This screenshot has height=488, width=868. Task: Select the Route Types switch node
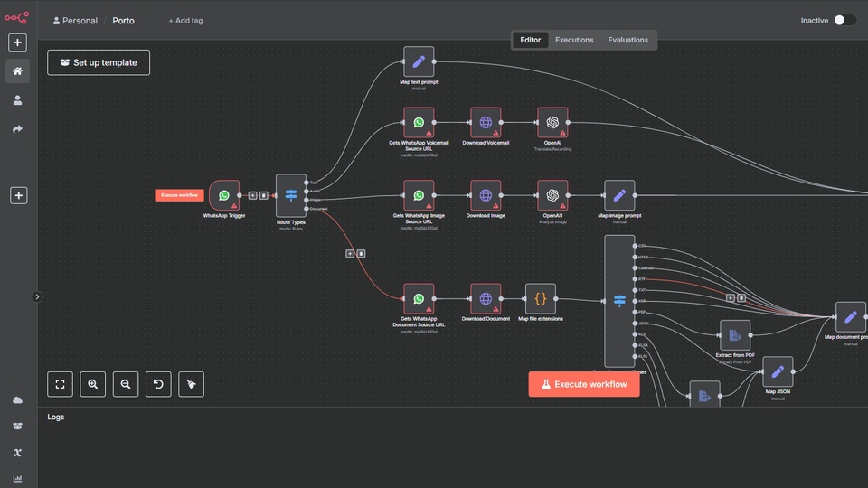pos(291,195)
